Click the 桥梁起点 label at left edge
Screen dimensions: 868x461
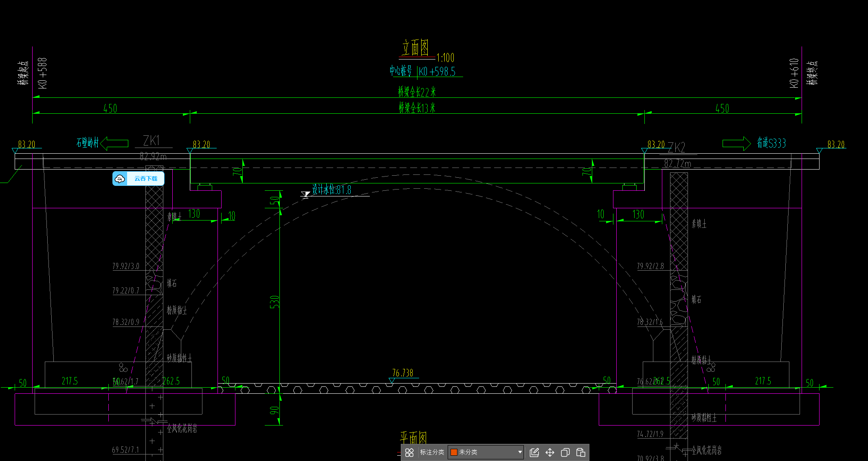click(x=24, y=73)
